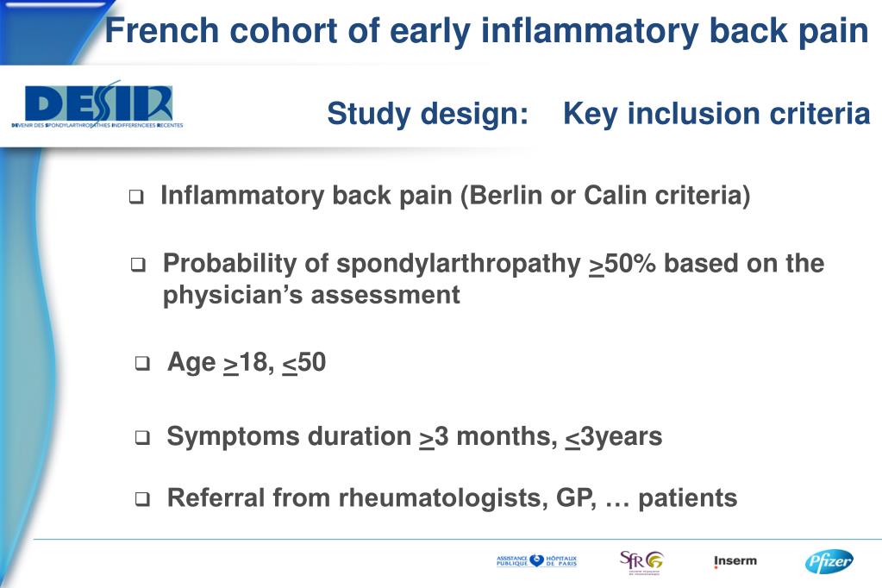Check the Probability of spondylarthropathy checkbox bullet

click(x=138, y=265)
